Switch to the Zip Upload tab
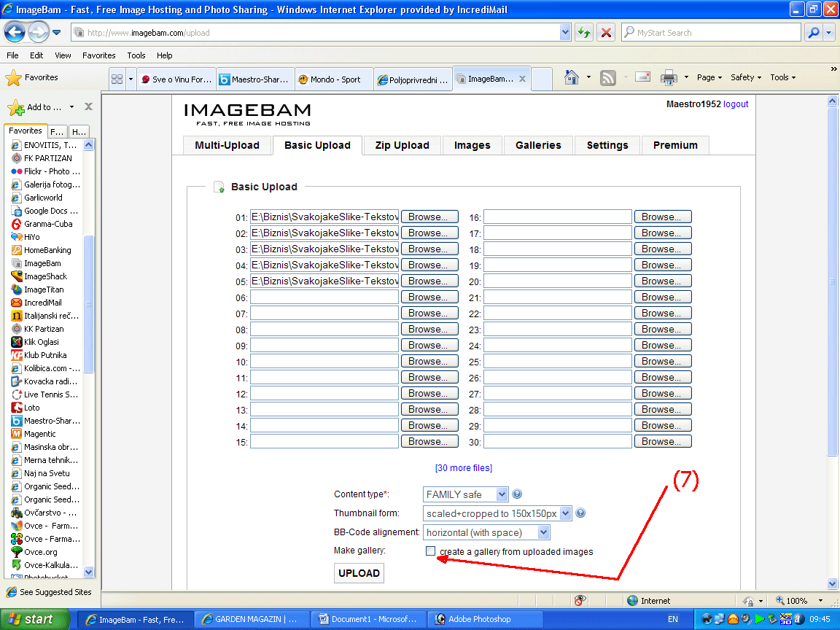This screenshot has width=840, height=630. coord(402,145)
